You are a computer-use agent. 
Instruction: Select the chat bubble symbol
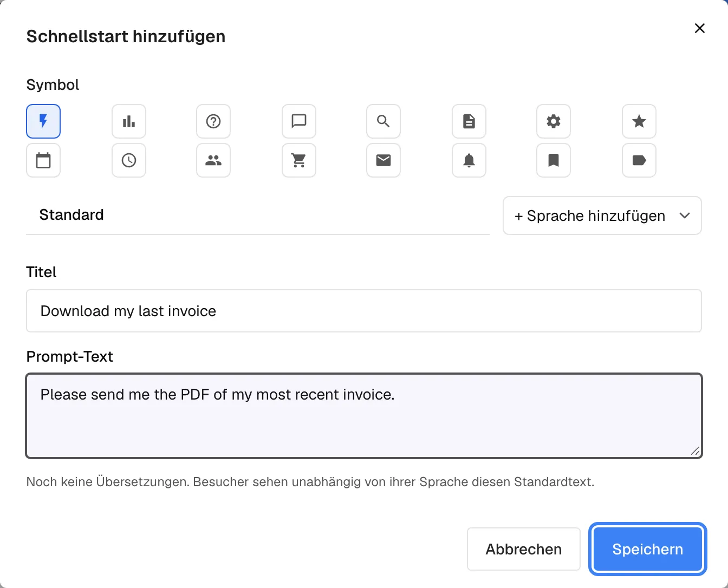[x=299, y=121]
